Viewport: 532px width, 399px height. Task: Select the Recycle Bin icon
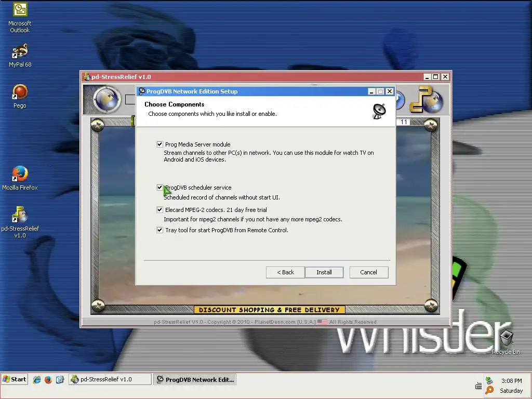click(x=506, y=342)
